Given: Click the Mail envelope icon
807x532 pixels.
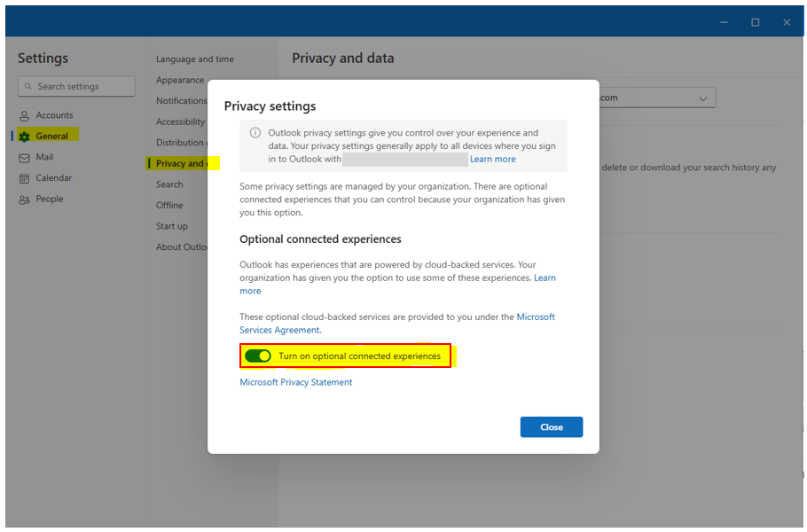Looking at the screenshot, I should (24, 158).
